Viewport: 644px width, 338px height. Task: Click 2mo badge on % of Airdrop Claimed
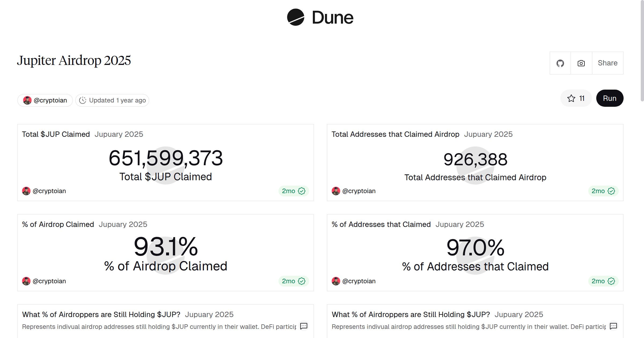(x=294, y=281)
